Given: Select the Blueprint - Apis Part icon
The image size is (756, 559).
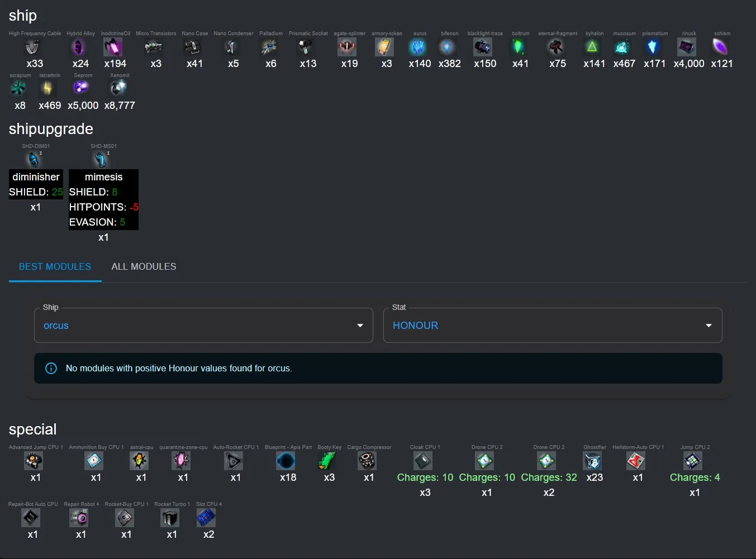Looking at the screenshot, I should 287,461.
